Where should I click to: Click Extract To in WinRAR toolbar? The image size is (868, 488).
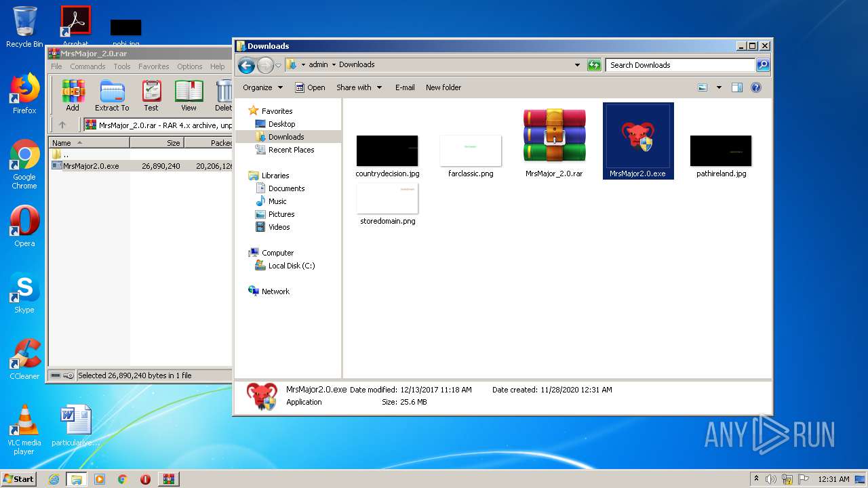[x=112, y=96]
